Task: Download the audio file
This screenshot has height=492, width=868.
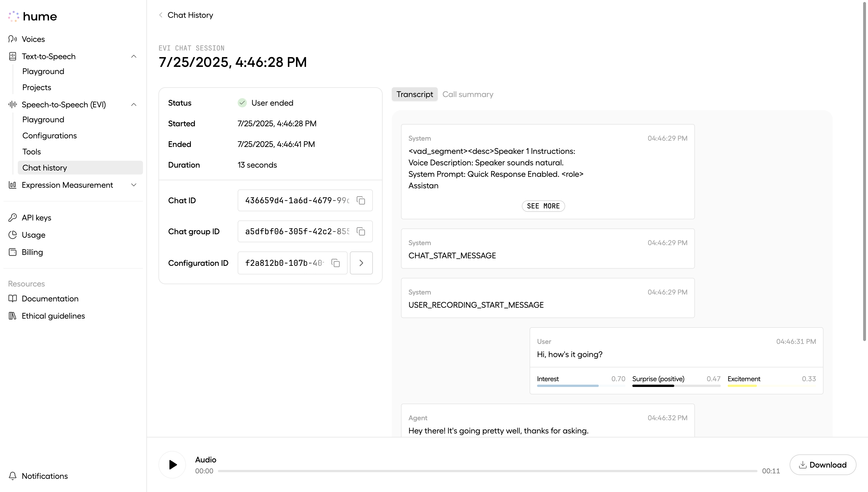Action: 822,465
